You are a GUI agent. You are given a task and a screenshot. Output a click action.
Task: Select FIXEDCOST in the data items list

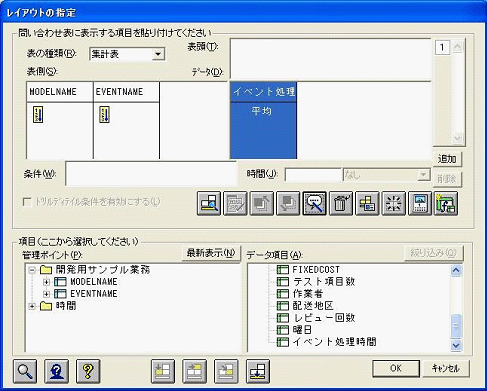[x=316, y=270]
